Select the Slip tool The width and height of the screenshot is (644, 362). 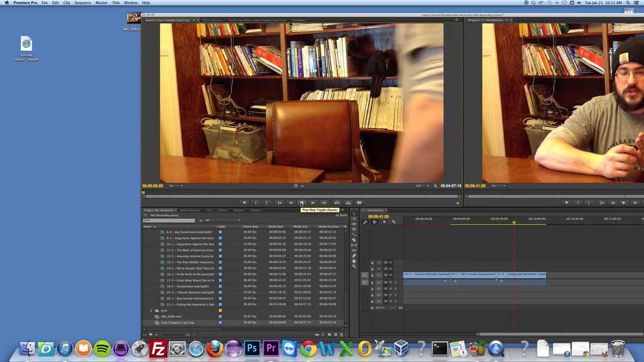pyautogui.click(x=354, y=245)
